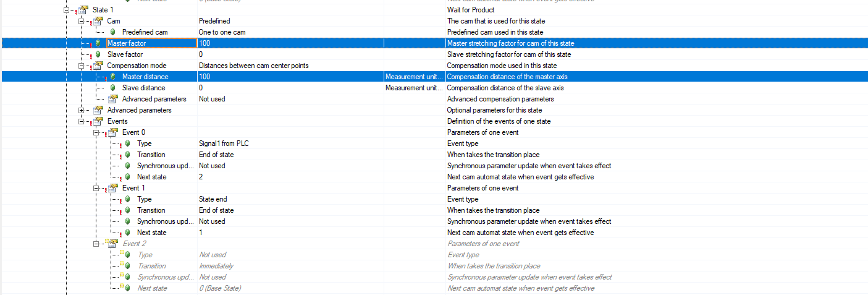This screenshot has width=868, height=295.
Task: Collapse the State 1 tree node
Action: coord(67,10)
